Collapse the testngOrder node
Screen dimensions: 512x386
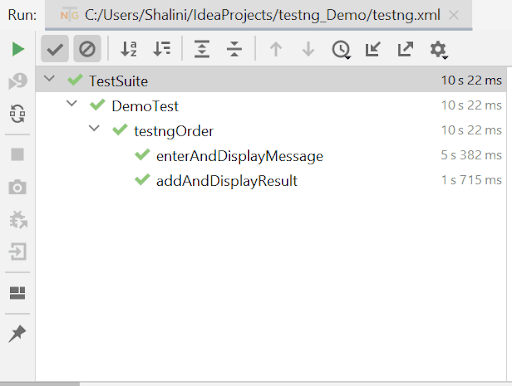pos(94,128)
